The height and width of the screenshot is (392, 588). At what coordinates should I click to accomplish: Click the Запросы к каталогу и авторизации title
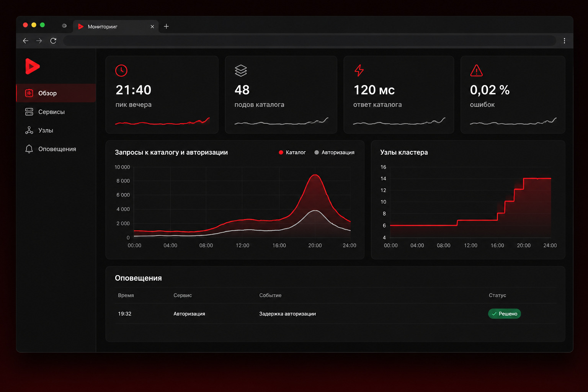click(171, 152)
